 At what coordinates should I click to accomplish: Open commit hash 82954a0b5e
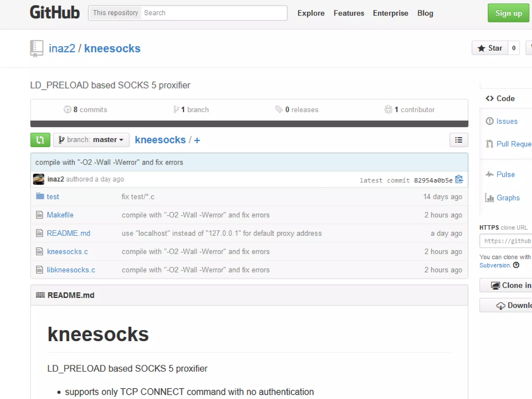pos(433,180)
